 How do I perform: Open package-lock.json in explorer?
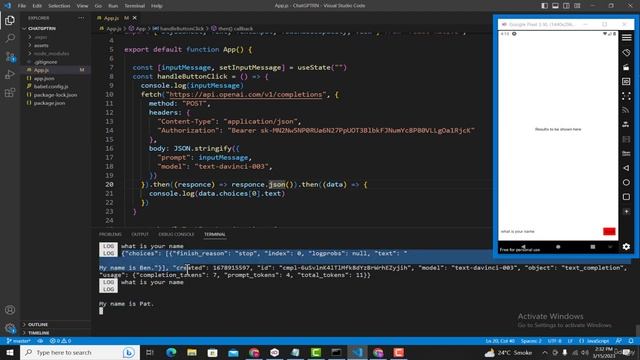point(55,95)
